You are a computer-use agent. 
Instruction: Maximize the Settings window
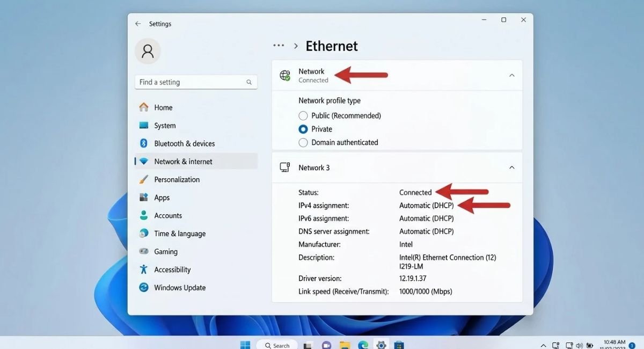503,20
